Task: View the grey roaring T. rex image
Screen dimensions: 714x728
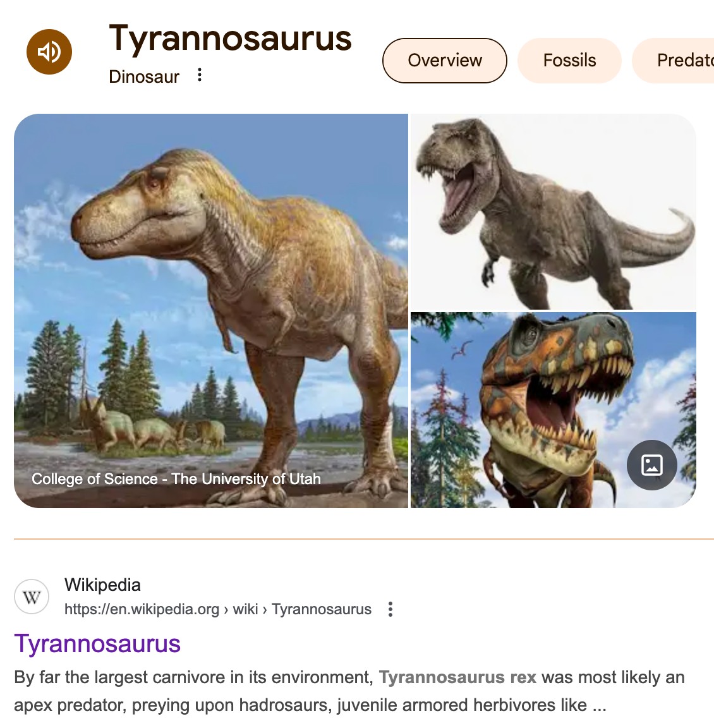Action: tap(554, 212)
